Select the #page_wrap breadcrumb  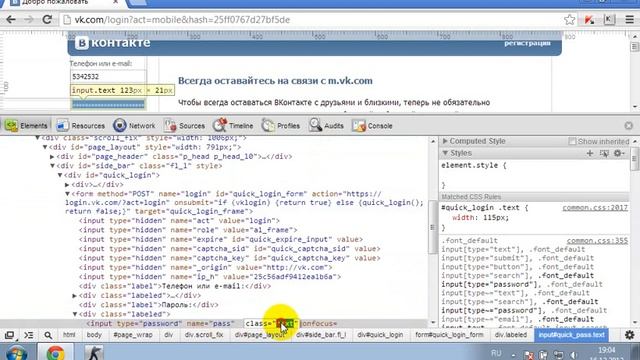(x=133, y=335)
